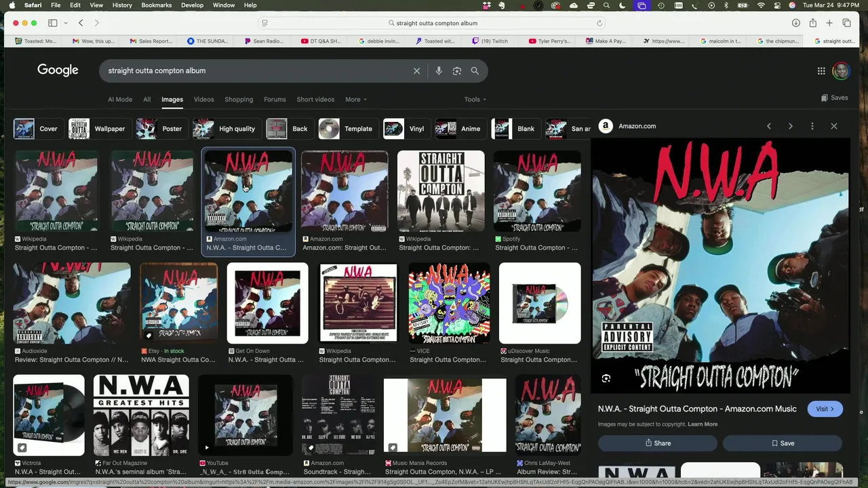Save the previewed image
This screenshot has height=488, width=868.
[783, 443]
